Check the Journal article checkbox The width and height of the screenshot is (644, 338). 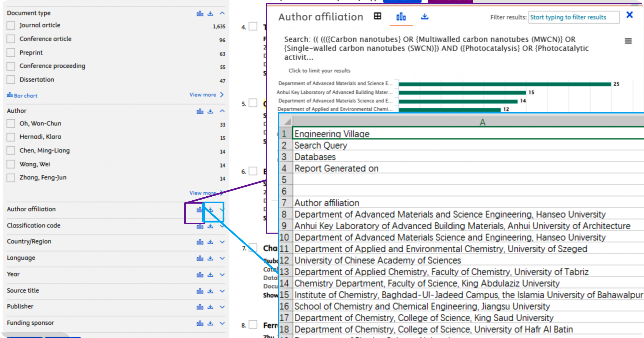click(x=11, y=25)
